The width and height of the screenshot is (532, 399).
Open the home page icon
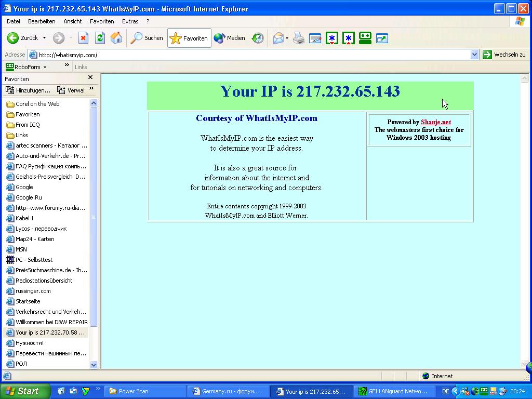coord(116,38)
